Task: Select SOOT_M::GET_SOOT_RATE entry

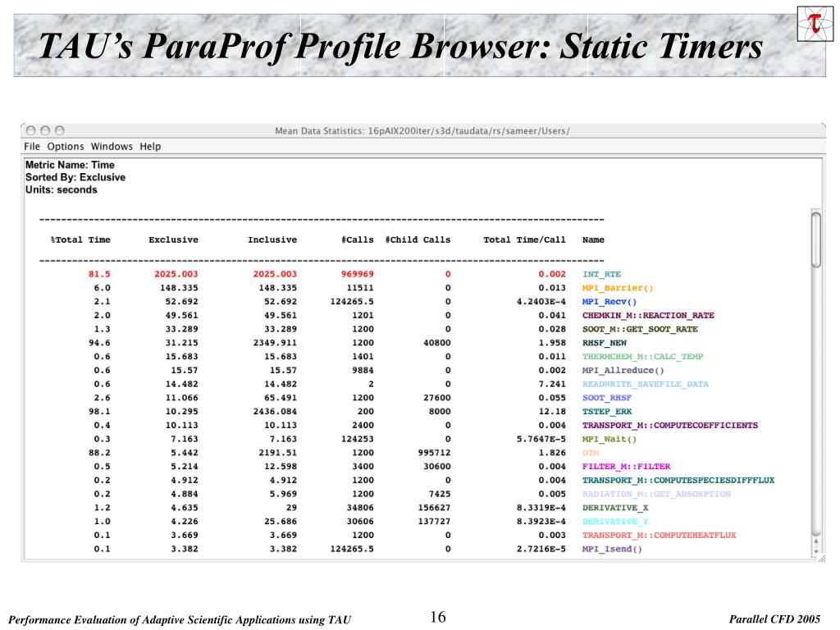Action: (640, 330)
